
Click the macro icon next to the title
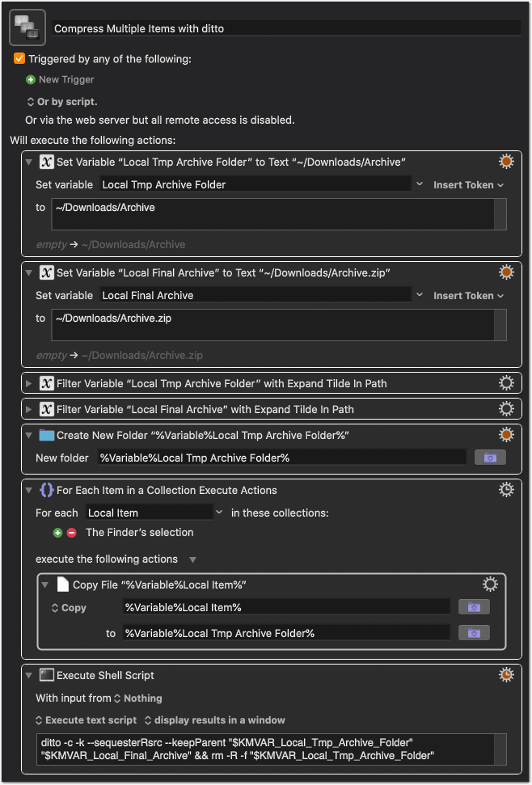point(27,27)
